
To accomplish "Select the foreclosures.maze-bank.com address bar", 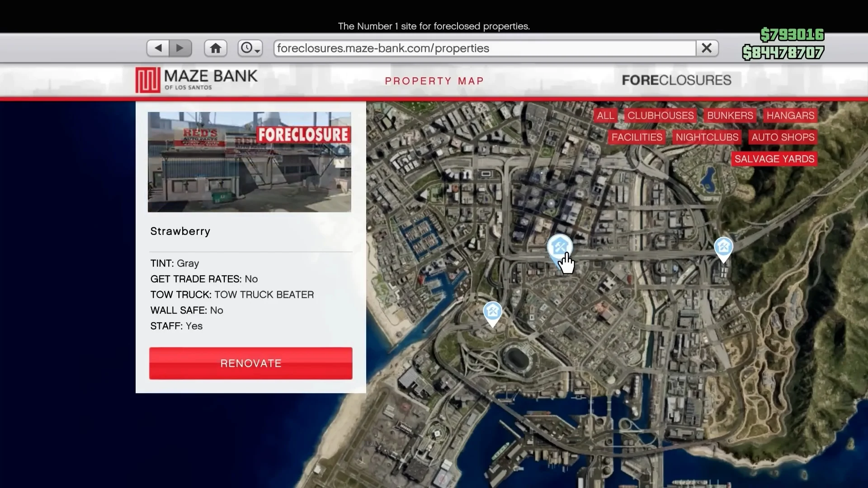I will [485, 48].
